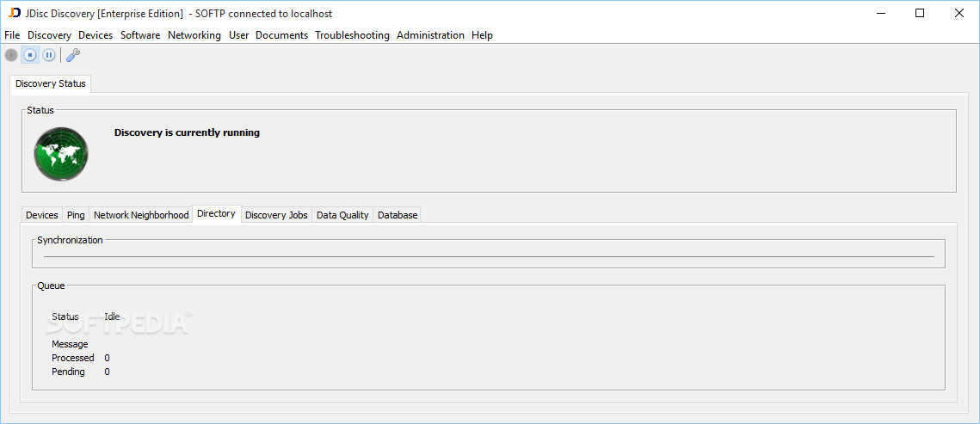Click the Synchronization progress bar
The height and width of the screenshot is (424, 980).
[489, 256]
